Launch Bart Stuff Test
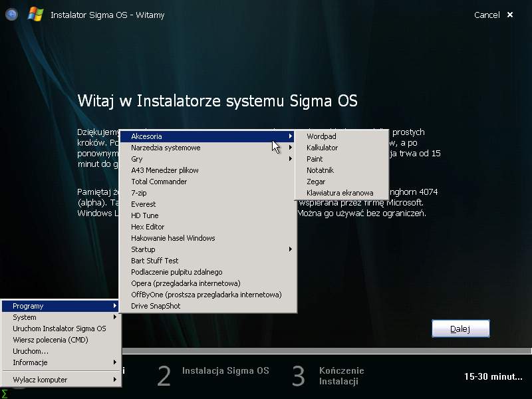Screen dimensions: 532x399 pos(207,261)
